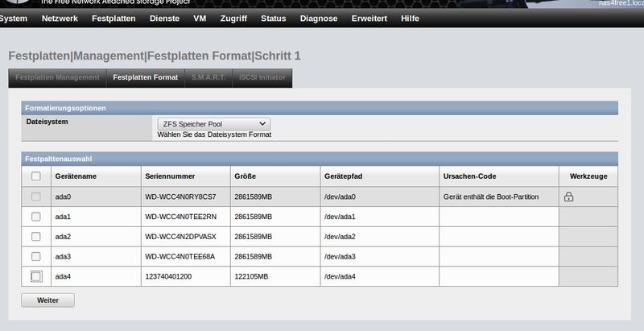
Task: Check the ada4 disk checkbox
Action: click(35, 276)
